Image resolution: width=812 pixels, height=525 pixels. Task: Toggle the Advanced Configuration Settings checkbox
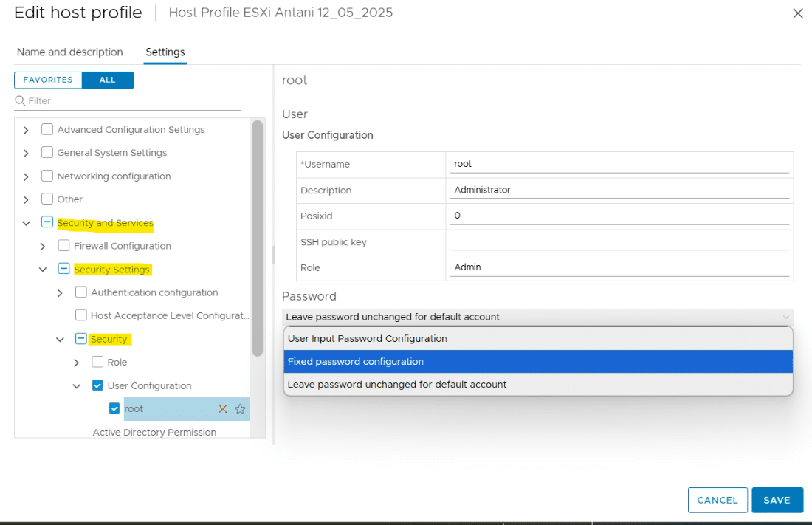(47, 129)
